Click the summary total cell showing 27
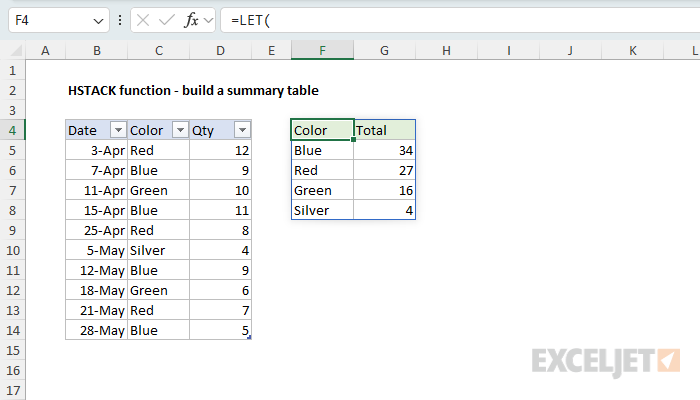The height and width of the screenshot is (400, 700). click(x=384, y=171)
